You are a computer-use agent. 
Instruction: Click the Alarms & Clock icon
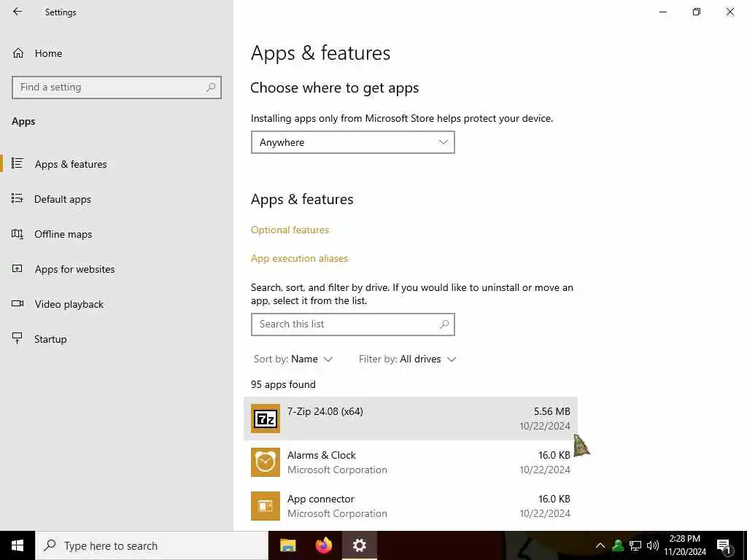click(x=266, y=462)
